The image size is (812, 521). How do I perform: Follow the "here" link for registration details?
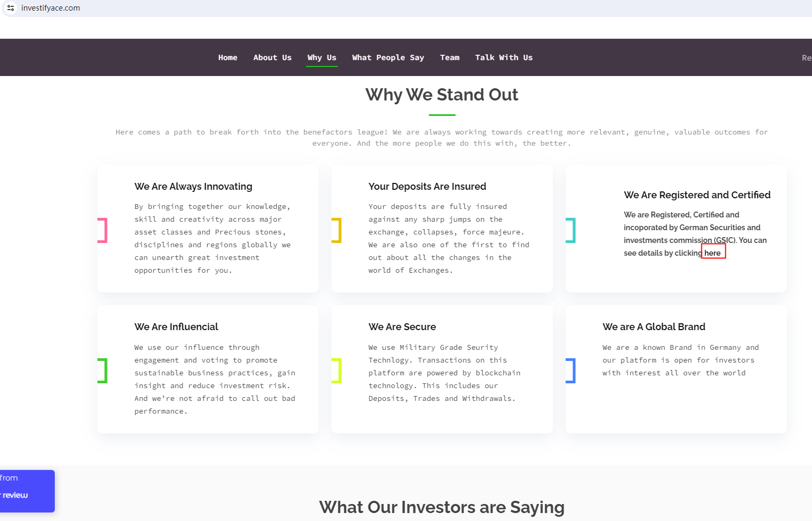[712, 253]
